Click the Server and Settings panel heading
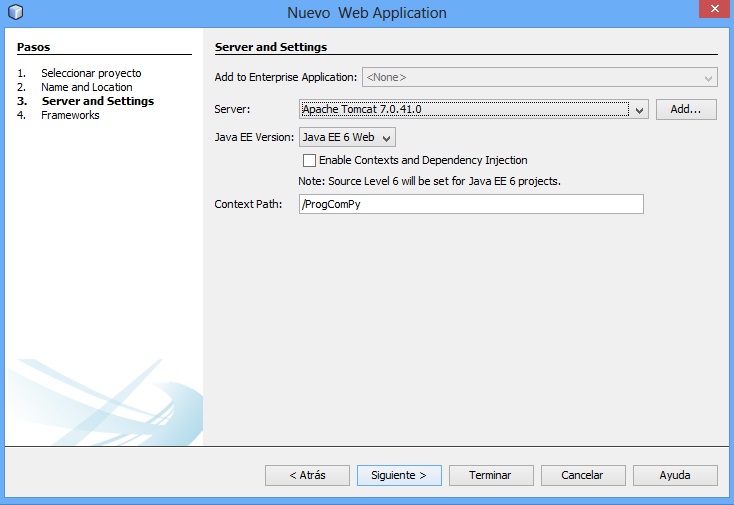734x505 pixels. coord(271,47)
